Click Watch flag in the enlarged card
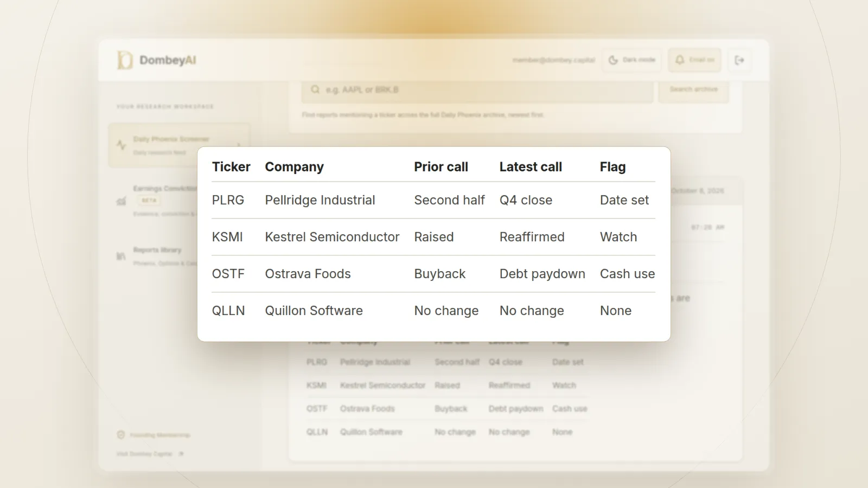The height and width of the screenshot is (488, 868). click(x=618, y=237)
